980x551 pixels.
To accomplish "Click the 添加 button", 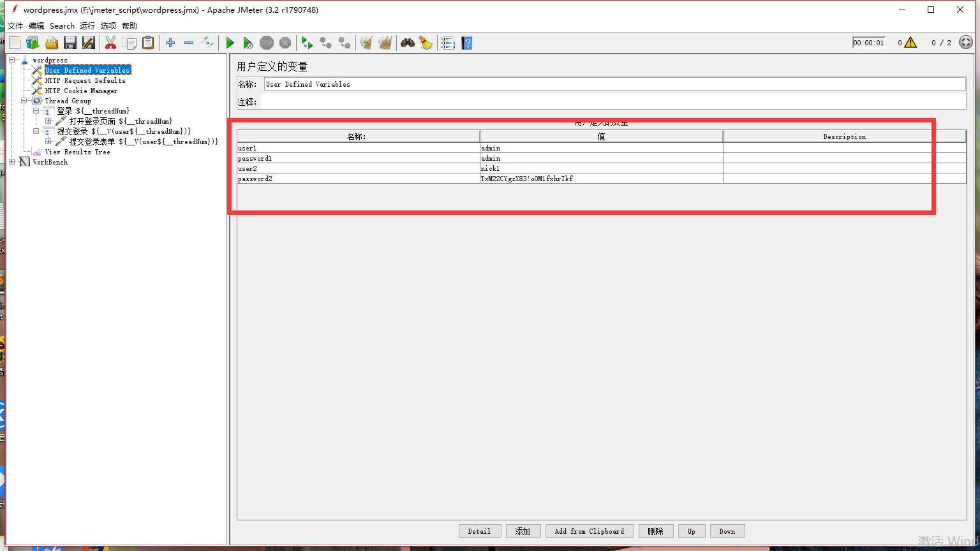I will [x=523, y=531].
